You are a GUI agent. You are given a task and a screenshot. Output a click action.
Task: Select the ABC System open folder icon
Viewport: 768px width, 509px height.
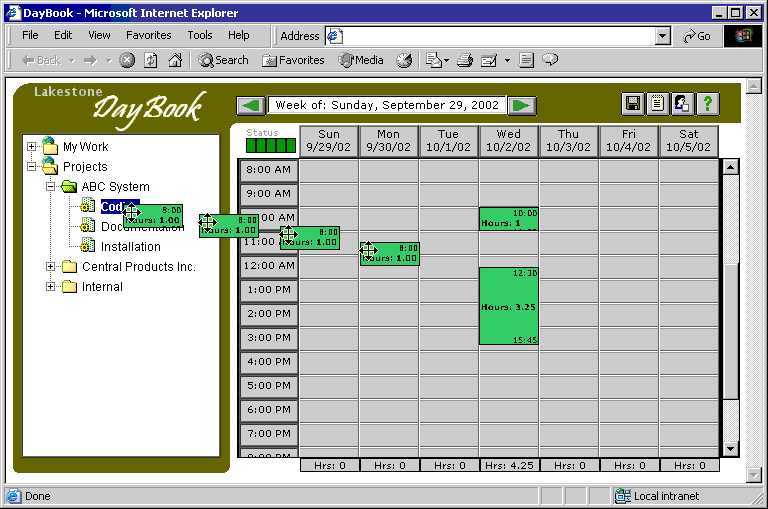pos(69,187)
